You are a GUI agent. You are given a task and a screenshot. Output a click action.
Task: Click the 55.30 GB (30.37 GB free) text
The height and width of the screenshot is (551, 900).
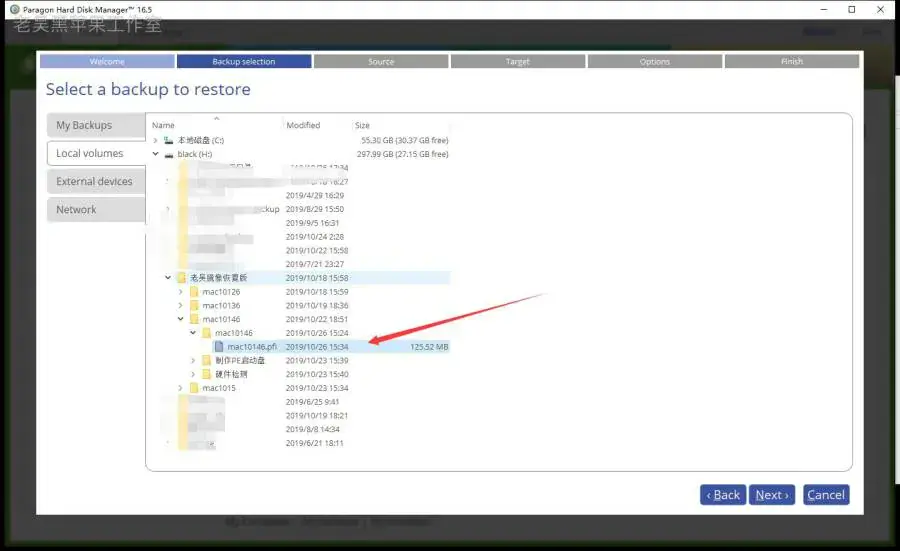coord(405,140)
